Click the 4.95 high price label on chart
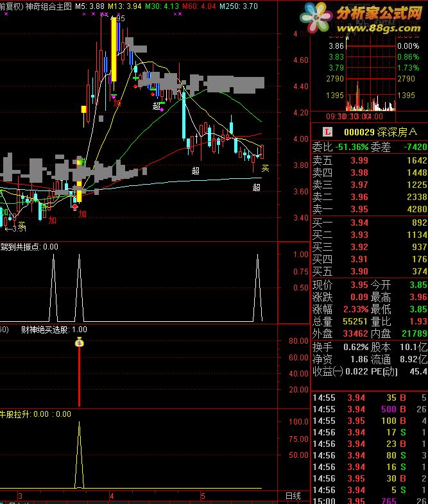This screenshot has width=428, height=504. coord(117,19)
